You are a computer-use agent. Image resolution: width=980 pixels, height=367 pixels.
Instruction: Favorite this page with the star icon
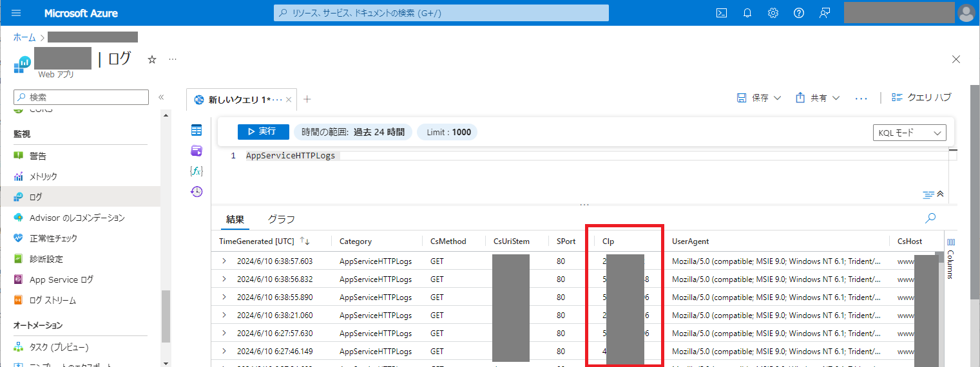pyautogui.click(x=152, y=59)
